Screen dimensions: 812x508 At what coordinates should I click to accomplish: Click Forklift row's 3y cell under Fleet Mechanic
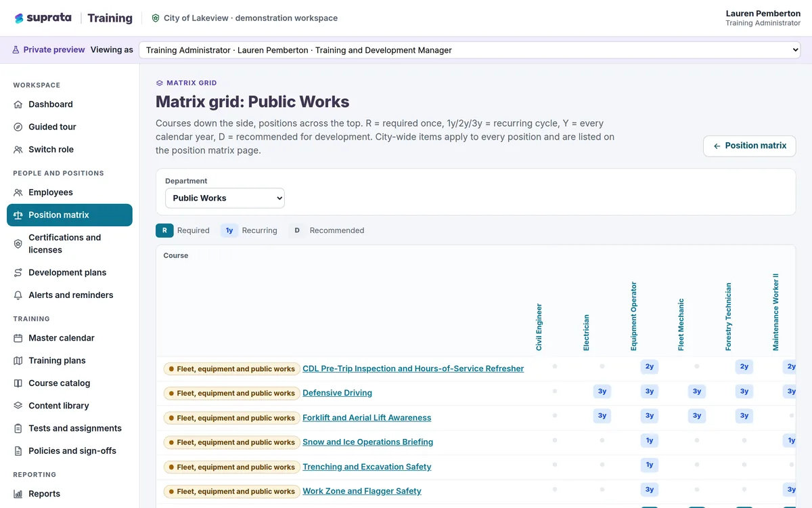click(x=697, y=415)
